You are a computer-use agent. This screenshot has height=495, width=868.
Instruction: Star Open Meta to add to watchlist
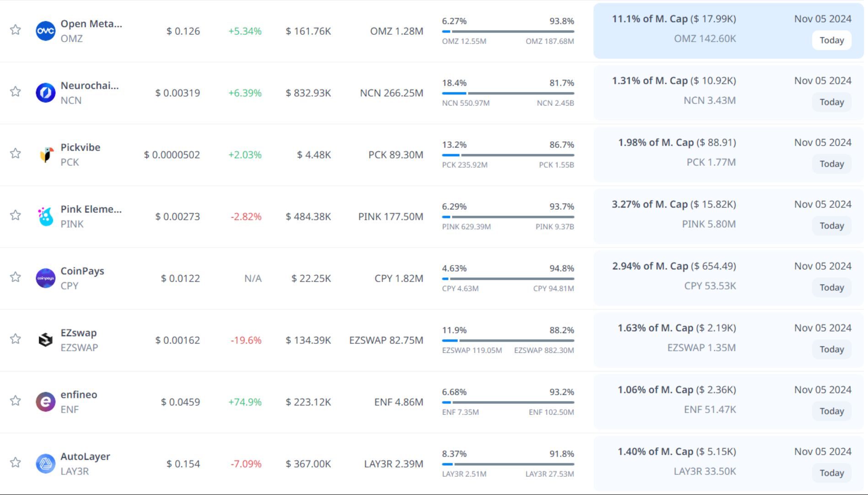(16, 30)
